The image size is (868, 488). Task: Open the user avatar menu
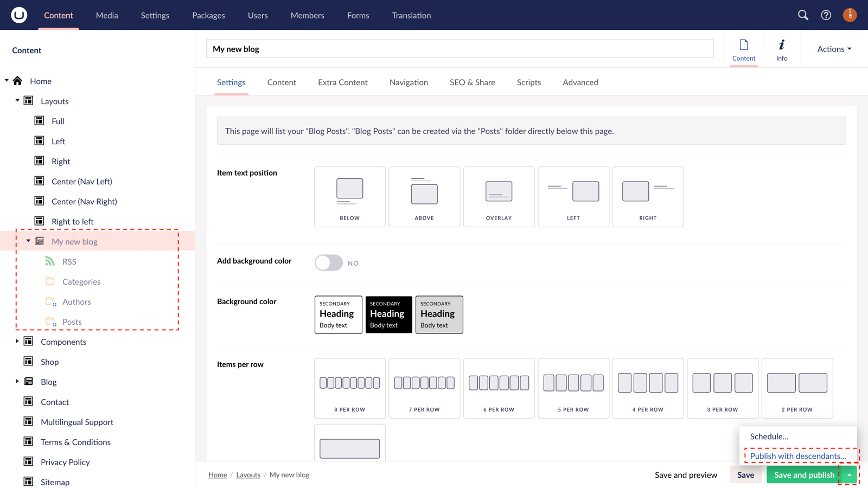850,15
